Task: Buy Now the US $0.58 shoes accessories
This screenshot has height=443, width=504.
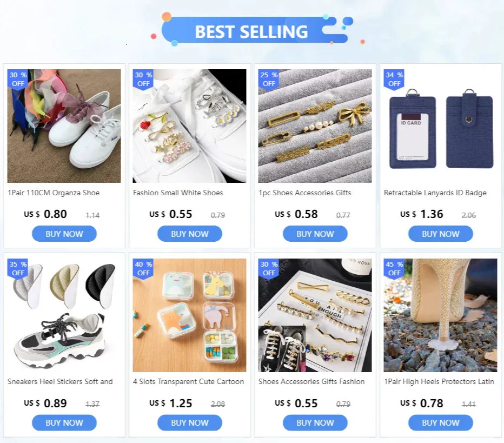Action: 315,234
